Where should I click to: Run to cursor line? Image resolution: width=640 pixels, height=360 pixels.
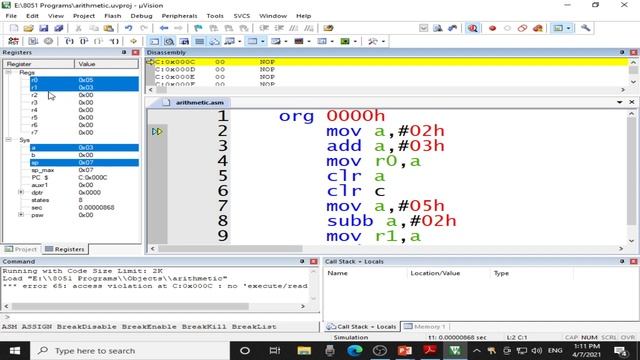[x=114, y=41]
